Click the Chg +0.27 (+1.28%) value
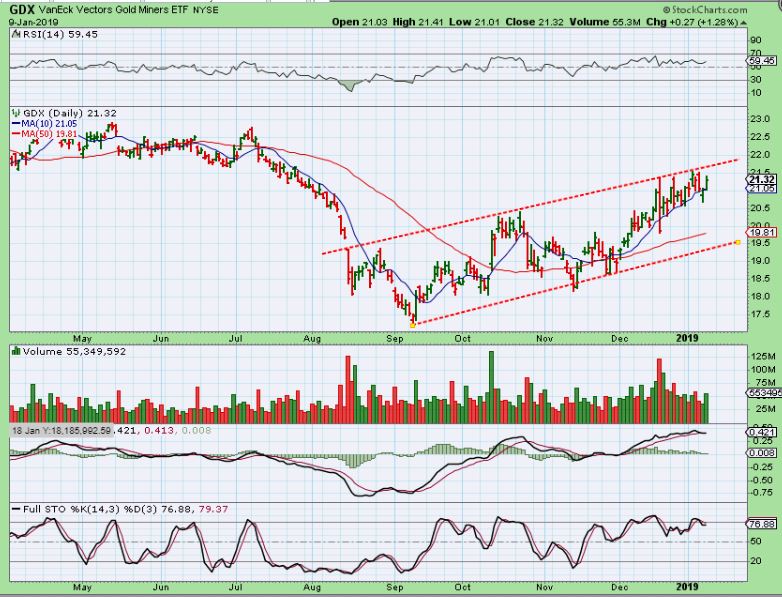 point(692,22)
